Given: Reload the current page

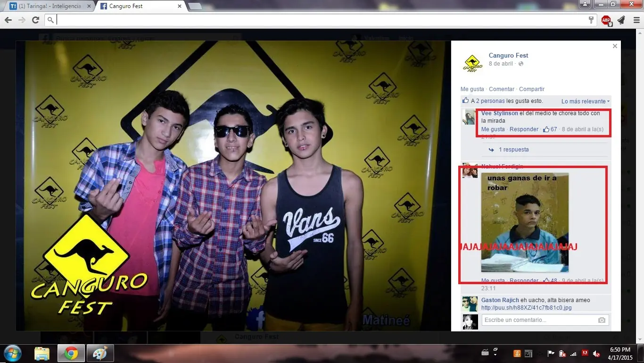Looking at the screenshot, I should point(35,20).
